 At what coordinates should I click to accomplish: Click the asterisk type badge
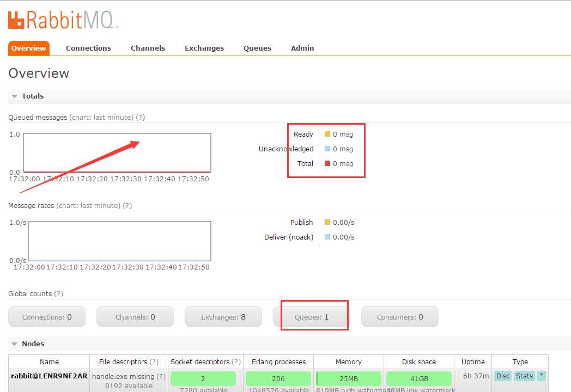tap(542, 376)
